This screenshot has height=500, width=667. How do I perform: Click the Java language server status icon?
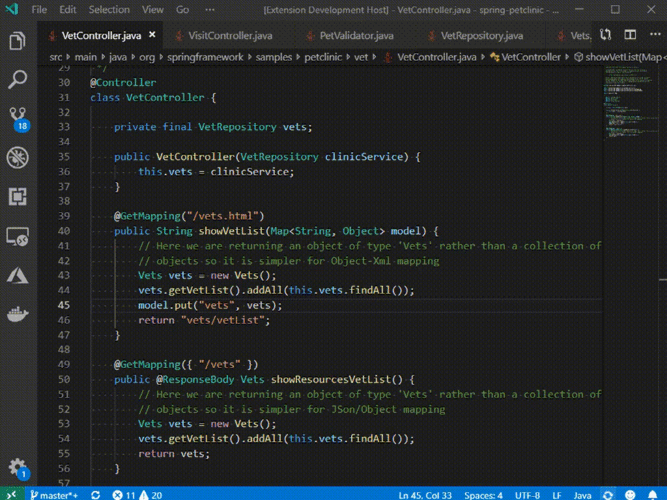click(x=607, y=494)
